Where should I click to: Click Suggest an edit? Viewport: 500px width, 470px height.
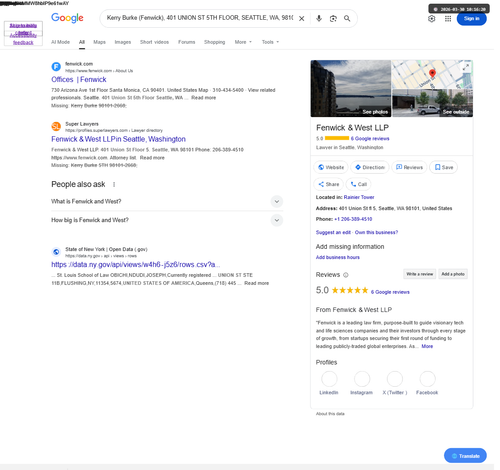click(333, 232)
